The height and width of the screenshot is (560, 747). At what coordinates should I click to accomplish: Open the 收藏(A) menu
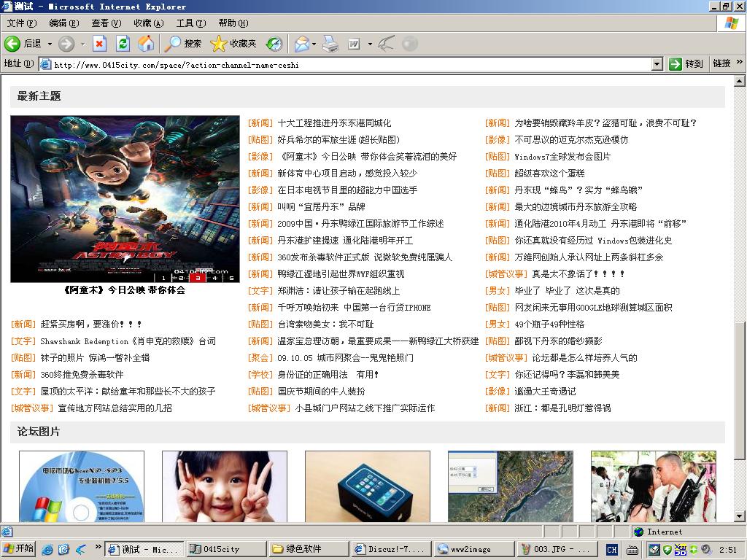coord(149,23)
